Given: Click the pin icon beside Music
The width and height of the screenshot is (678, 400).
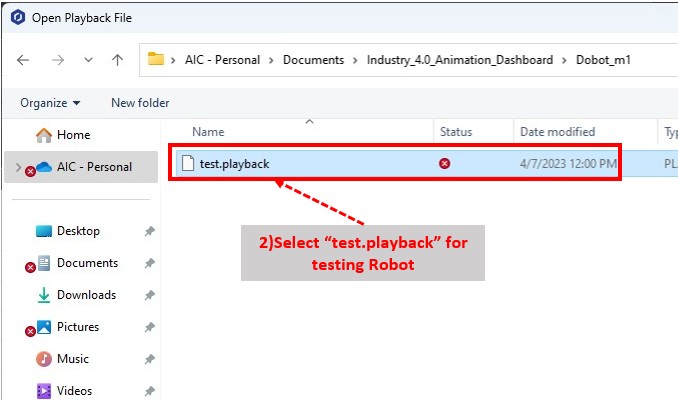Looking at the screenshot, I should pos(149,359).
